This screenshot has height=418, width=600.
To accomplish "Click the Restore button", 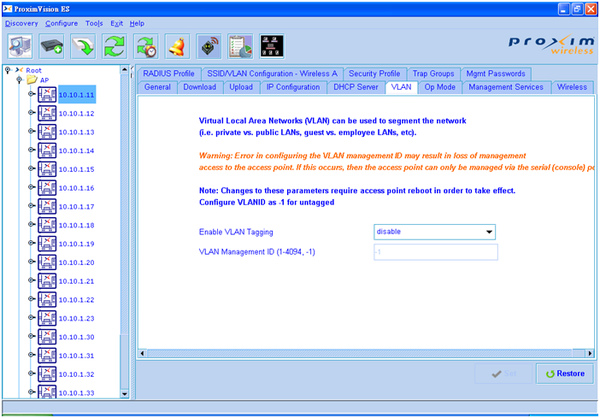I will click(x=565, y=374).
